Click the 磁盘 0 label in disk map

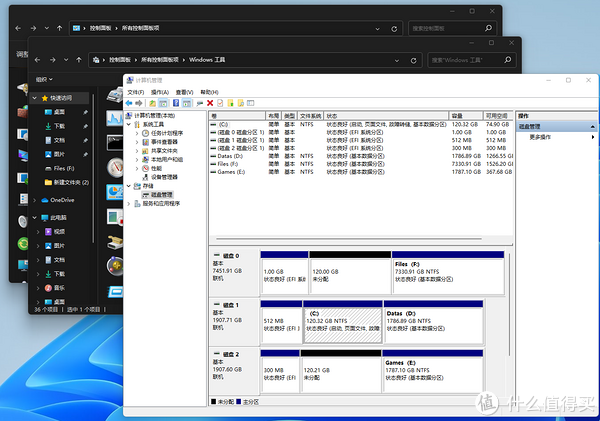[231, 256]
